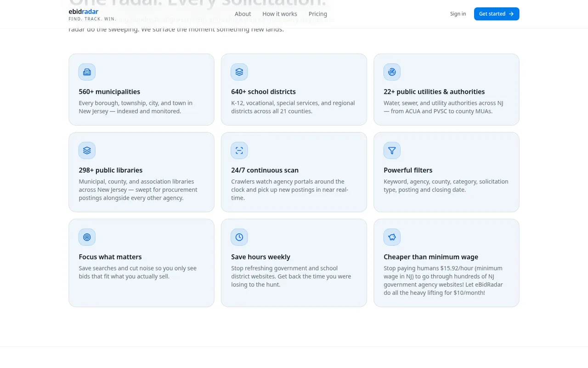The image size is (588, 368).
Task: Click the piggy bank icon above Cheaper than minimum wage
Action: pyautogui.click(x=392, y=237)
